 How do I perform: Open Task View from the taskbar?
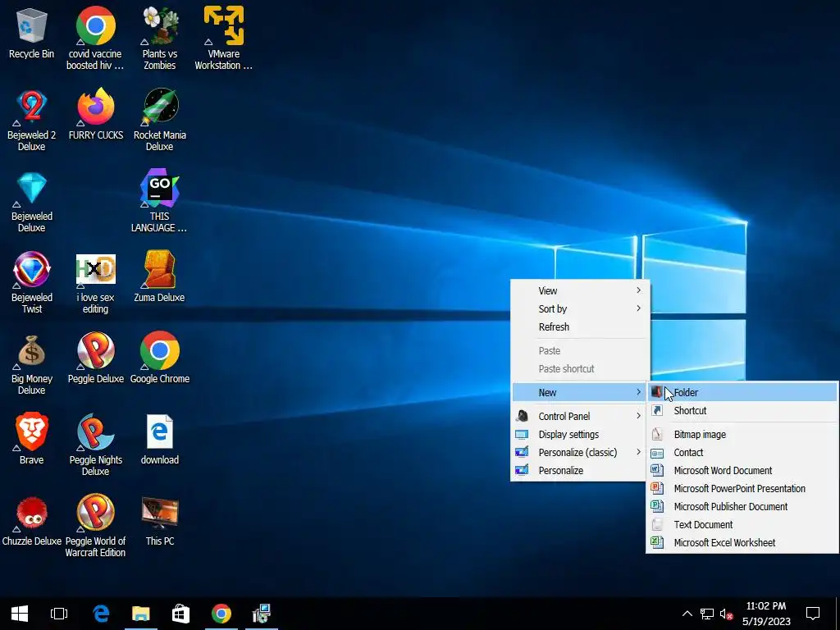point(59,614)
